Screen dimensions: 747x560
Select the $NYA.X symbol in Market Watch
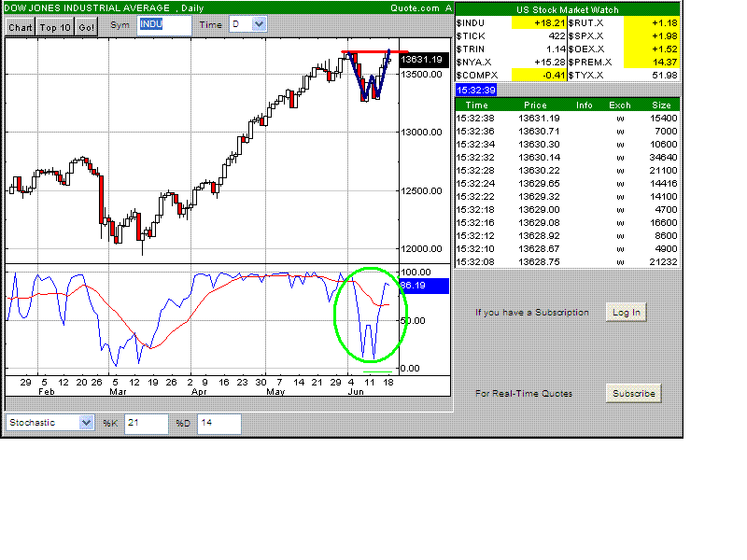click(x=473, y=63)
